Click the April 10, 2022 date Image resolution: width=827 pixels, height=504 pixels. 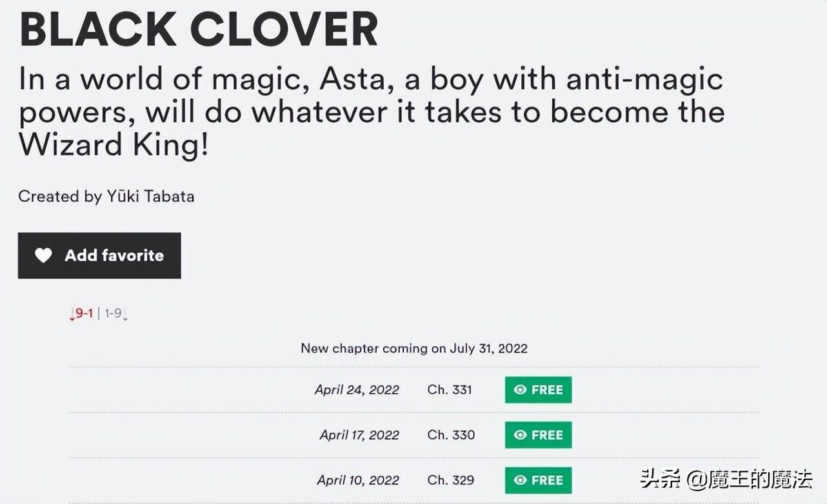coord(358,480)
